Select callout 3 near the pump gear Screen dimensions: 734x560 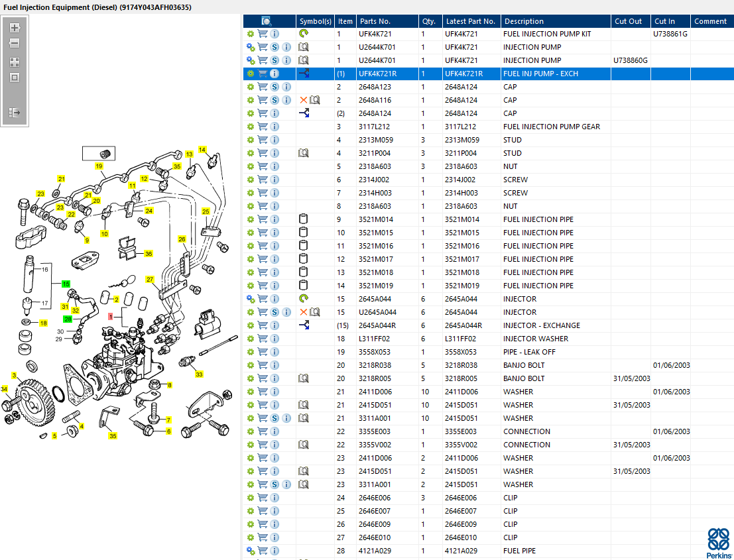point(14,375)
